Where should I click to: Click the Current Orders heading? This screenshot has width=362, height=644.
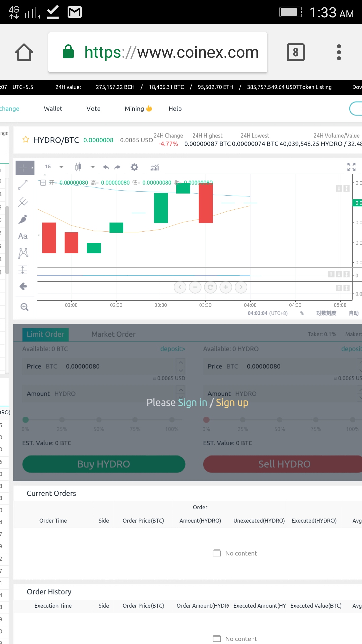coord(51,493)
